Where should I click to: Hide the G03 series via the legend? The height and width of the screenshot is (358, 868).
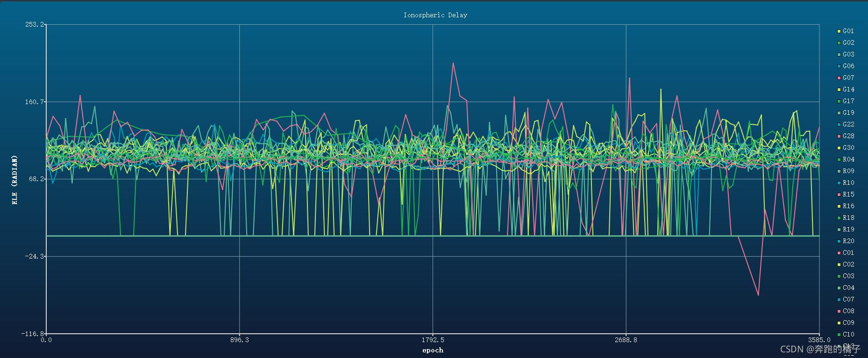(x=846, y=55)
